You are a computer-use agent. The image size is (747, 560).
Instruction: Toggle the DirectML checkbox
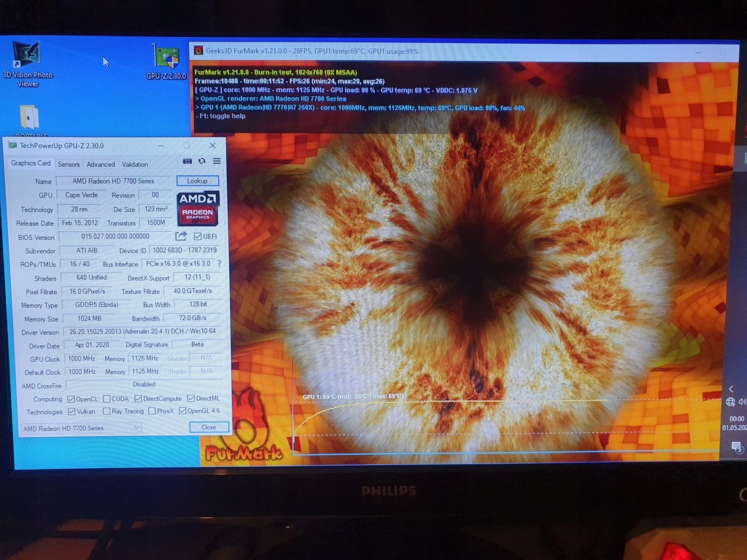click(191, 398)
